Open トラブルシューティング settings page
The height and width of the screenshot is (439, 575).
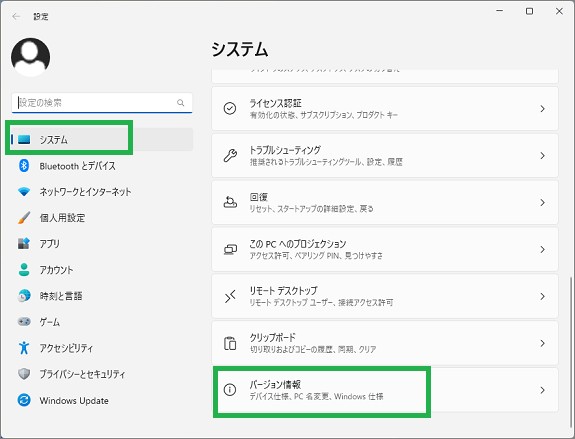(x=385, y=156)
